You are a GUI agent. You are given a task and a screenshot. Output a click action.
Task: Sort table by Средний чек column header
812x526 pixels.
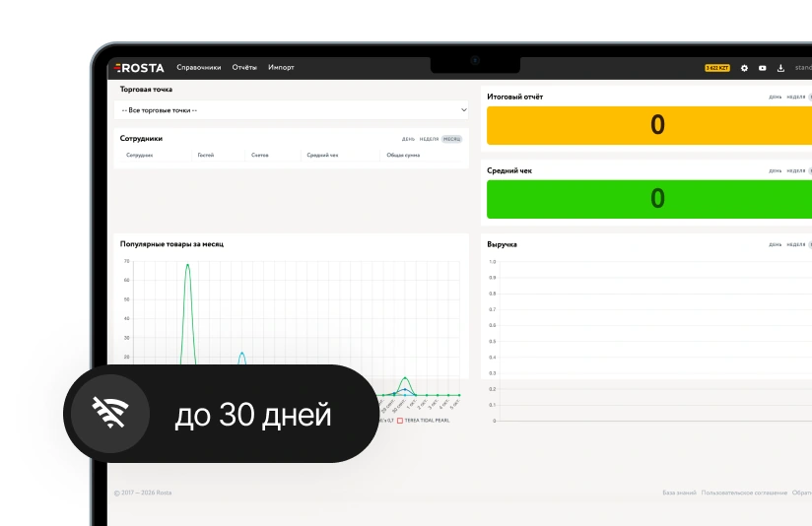[322, 155]
